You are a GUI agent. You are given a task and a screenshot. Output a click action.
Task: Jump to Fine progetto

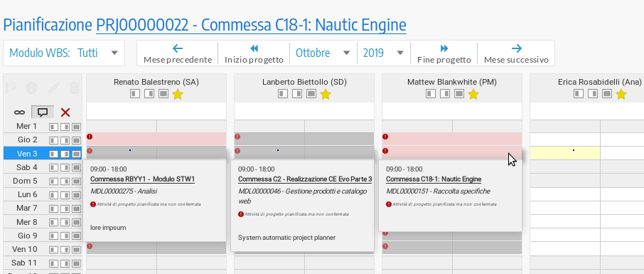[x=444, y=53]
